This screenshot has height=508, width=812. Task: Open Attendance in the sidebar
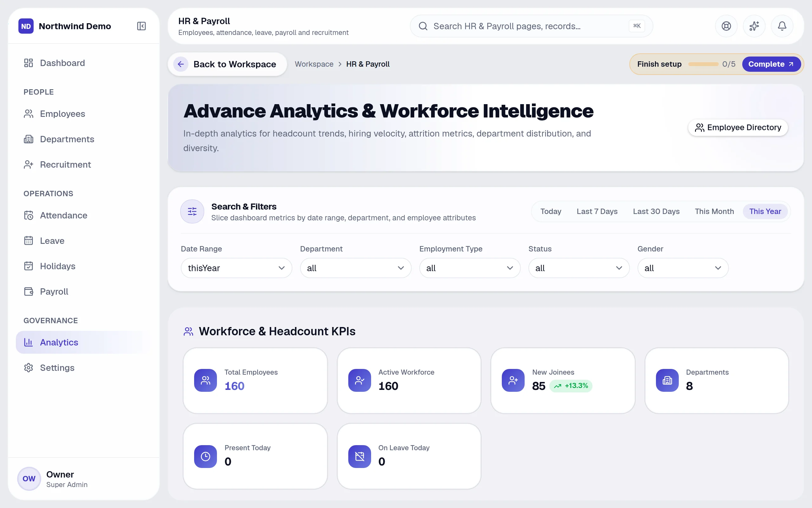pyautogui.click(x=83, y=215)
